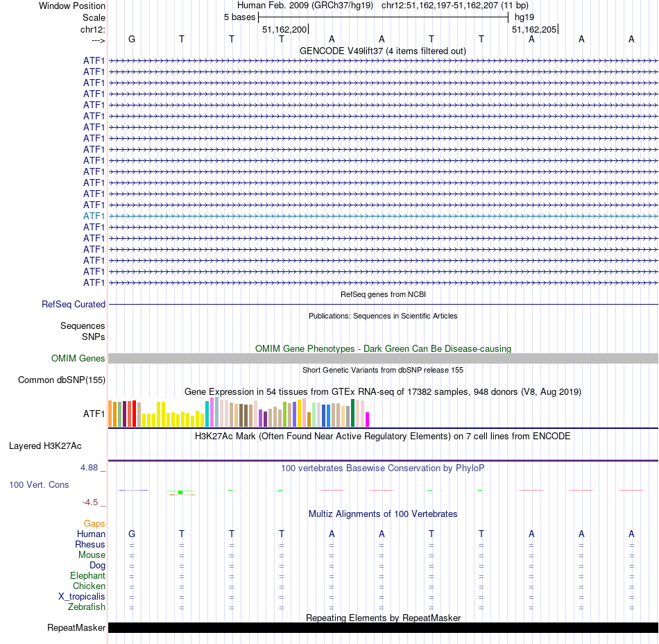659x644 pixels.
Task: Click the "--->" strand direction arrow label
Action: point(99,40)
